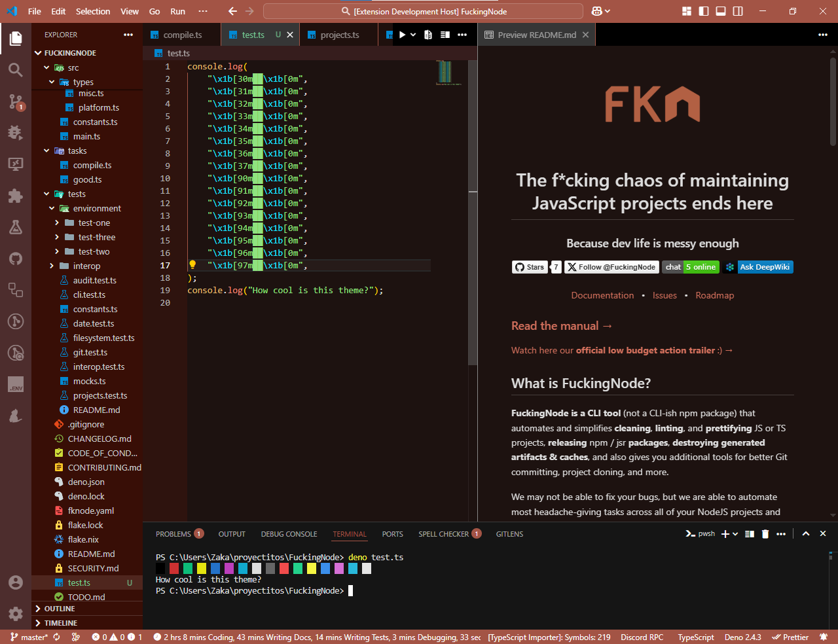Switch to the DEBUG CONSOLE tab

point(289,534)
